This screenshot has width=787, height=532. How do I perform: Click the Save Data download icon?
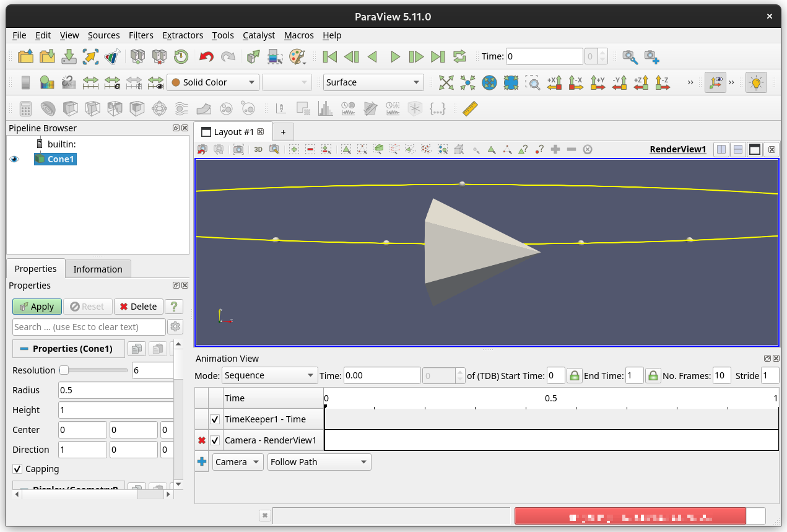pyautogui.click(x=69, y=57)
